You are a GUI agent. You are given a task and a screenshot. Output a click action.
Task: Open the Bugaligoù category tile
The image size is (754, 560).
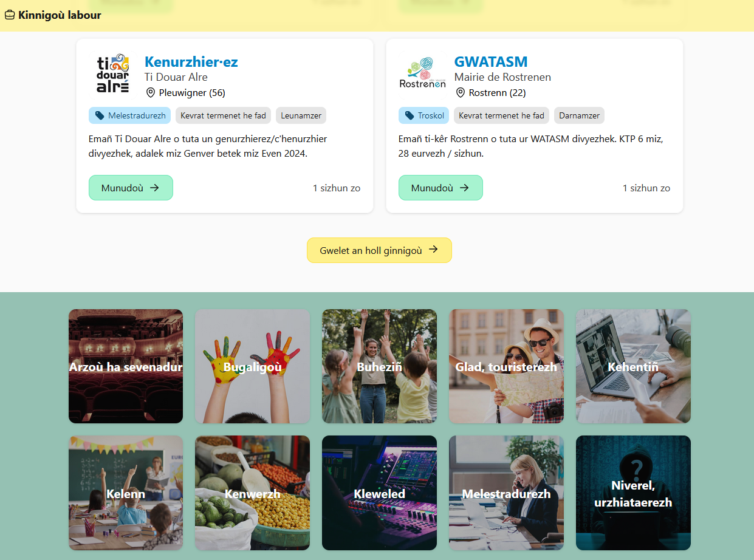pos(252,366)
